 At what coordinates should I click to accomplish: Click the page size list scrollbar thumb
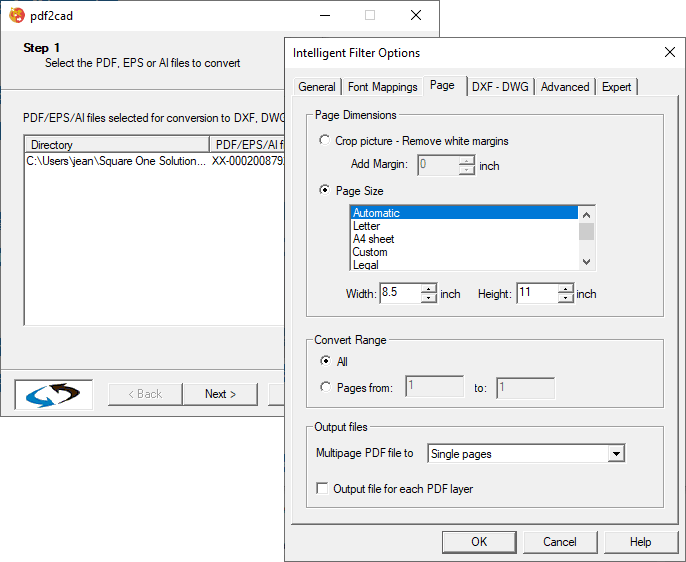coord(586,232)
